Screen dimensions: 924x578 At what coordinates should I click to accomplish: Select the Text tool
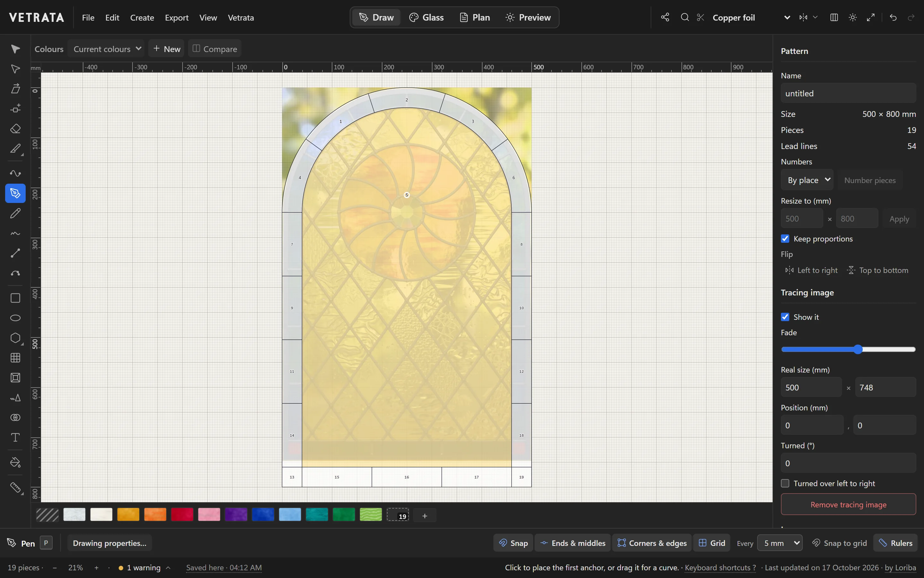coord(15,437)
